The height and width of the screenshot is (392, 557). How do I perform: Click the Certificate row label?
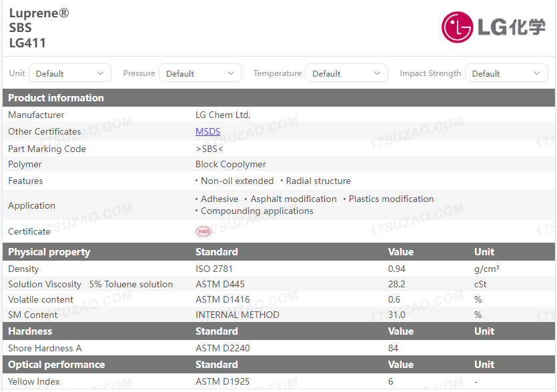29,231
